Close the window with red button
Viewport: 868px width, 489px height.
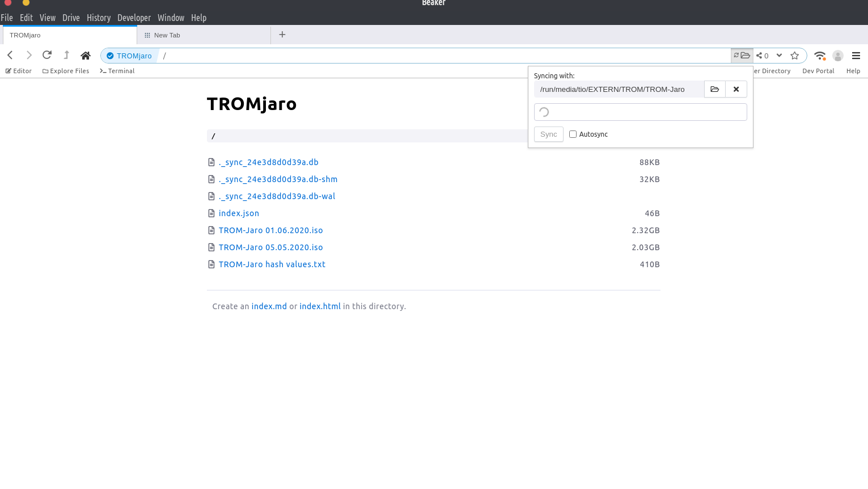click(8, 2)
